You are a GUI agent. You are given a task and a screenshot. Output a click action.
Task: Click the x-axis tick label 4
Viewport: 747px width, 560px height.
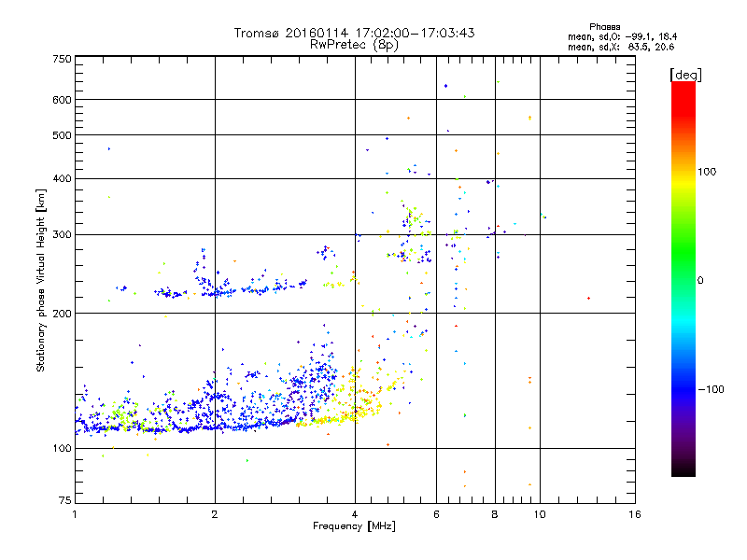click(x=355, y=514)
